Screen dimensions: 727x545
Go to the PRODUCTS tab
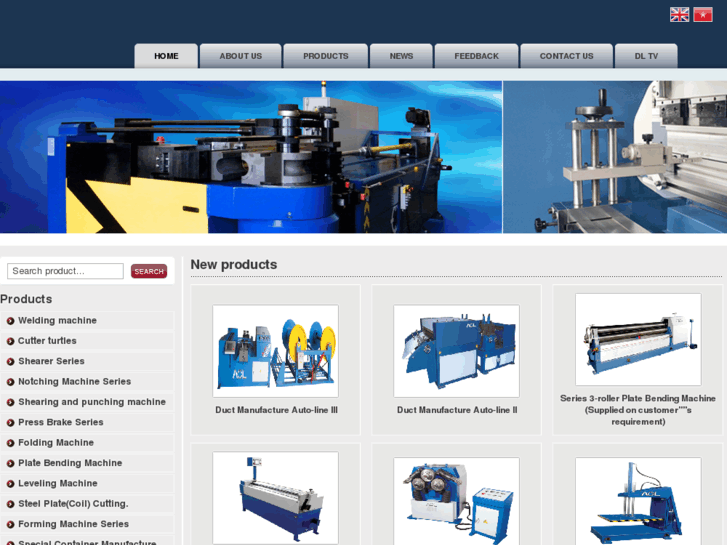(325, 56)
